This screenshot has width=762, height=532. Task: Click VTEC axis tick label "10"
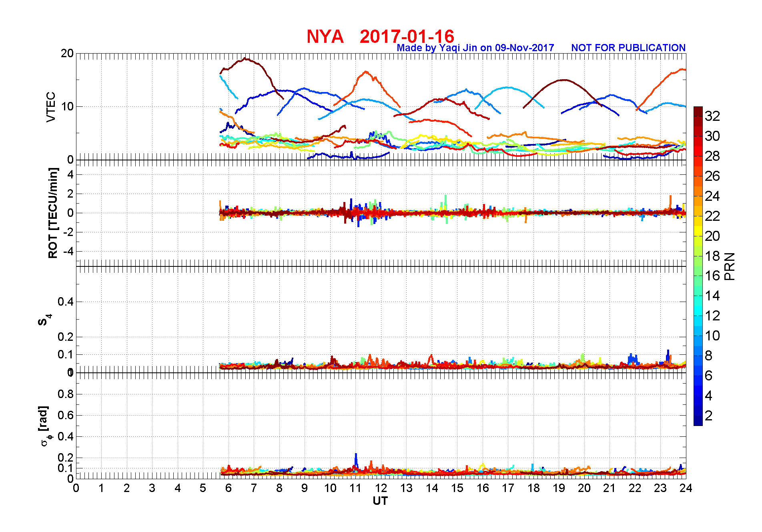67,106
